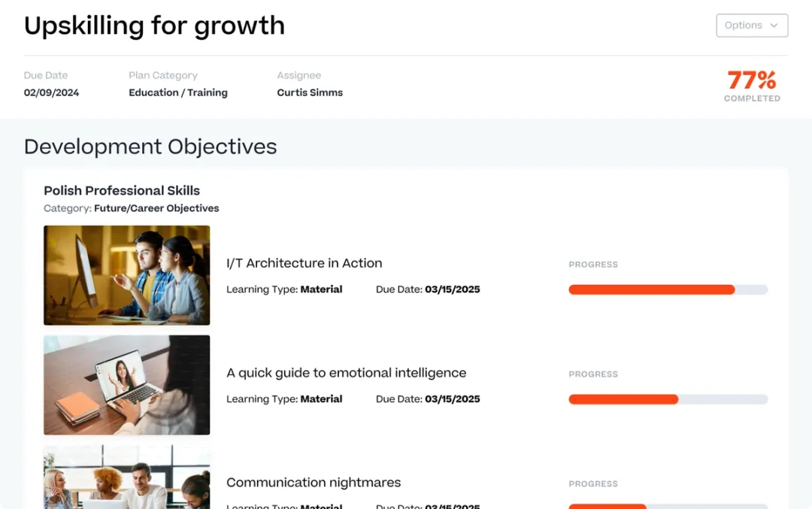Click the Development Objectives section heading

point(150,147)
